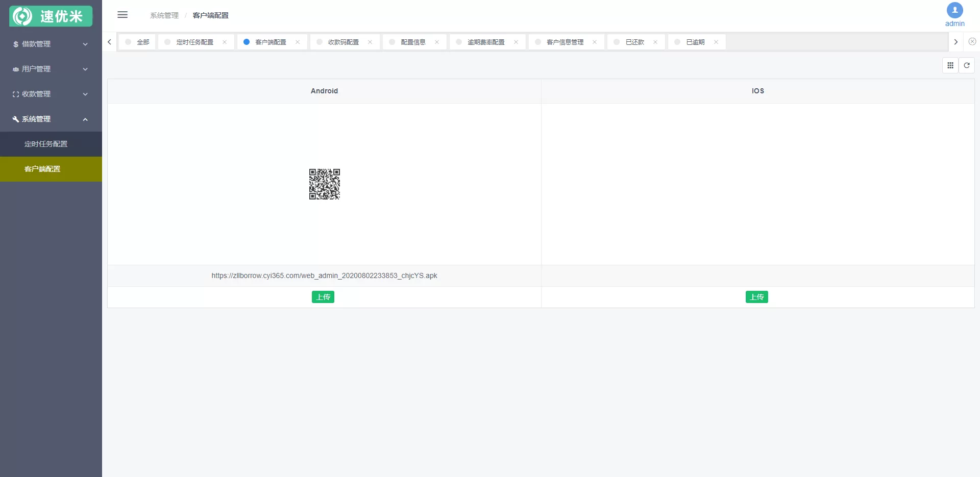Click the Android column header

[324, 91]
